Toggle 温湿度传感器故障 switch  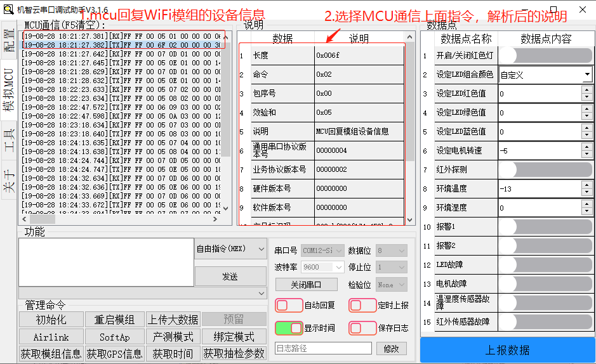545,303
